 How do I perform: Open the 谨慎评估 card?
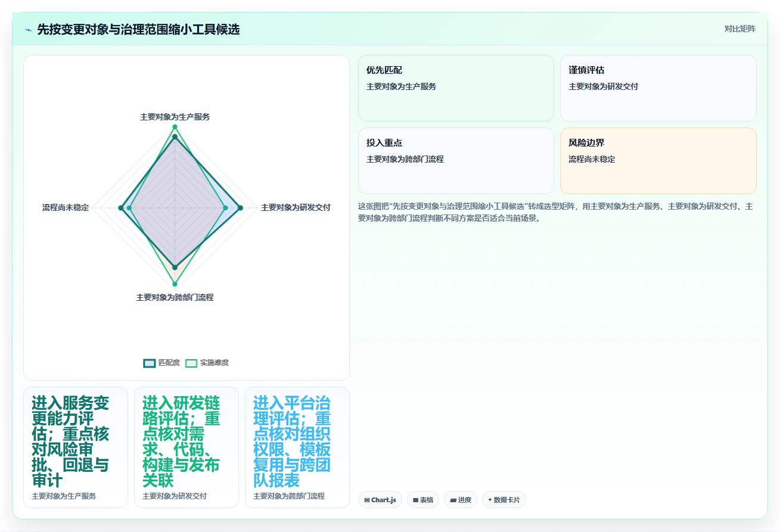(x=658, y=88)
